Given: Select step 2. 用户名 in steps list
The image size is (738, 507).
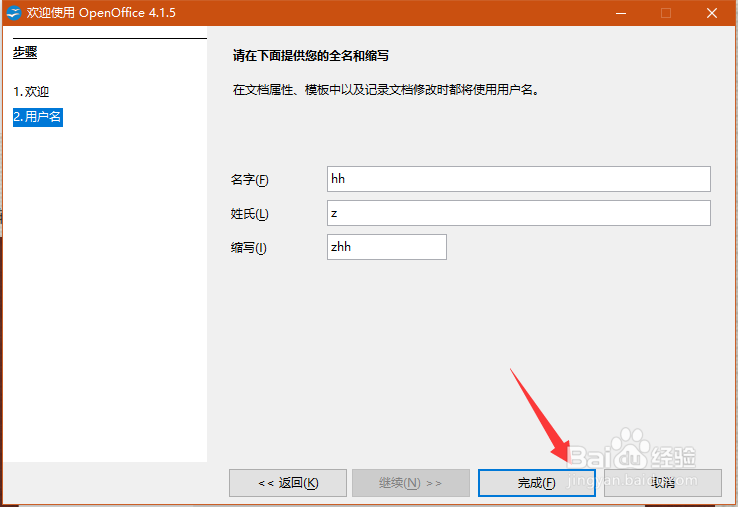Looking at the screenshot, I should click(x=38, y=117).
